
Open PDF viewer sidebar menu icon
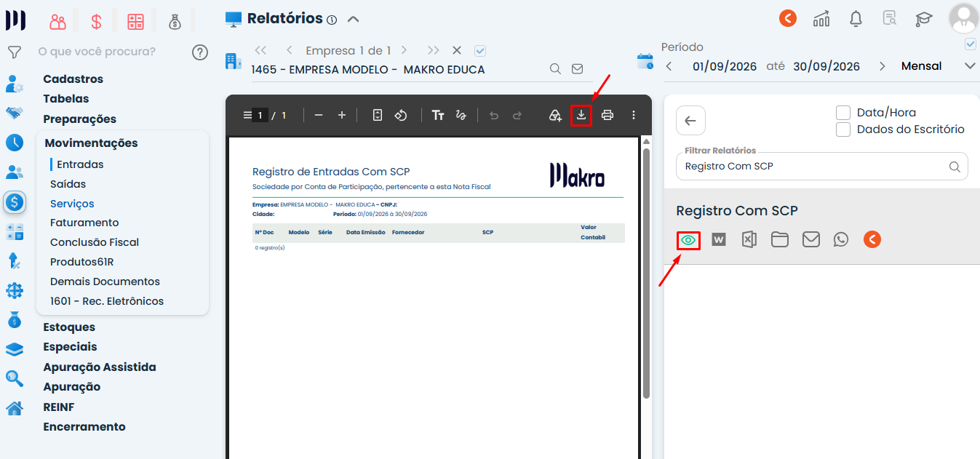coord(247,115)
